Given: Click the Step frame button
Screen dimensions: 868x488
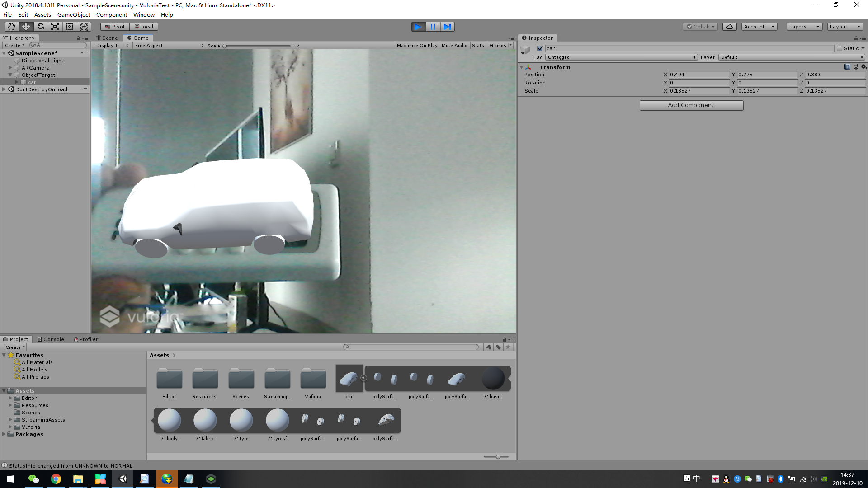Looking at the screenshot, I should click(447, 27).
